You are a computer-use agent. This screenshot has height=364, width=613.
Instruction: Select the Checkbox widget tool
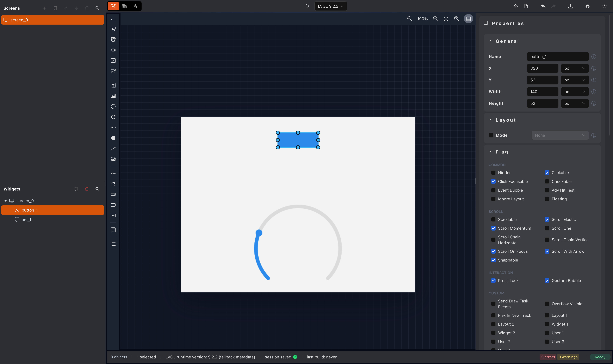(113, 61)
